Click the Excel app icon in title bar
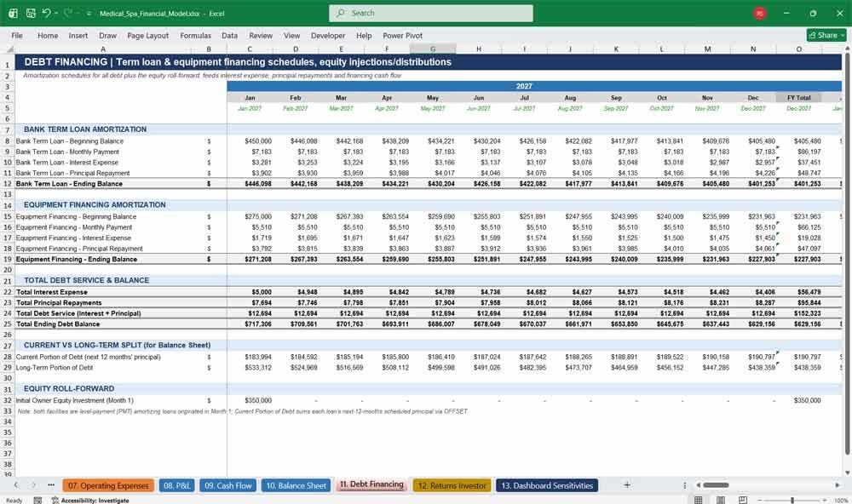 tap(13, 13)
